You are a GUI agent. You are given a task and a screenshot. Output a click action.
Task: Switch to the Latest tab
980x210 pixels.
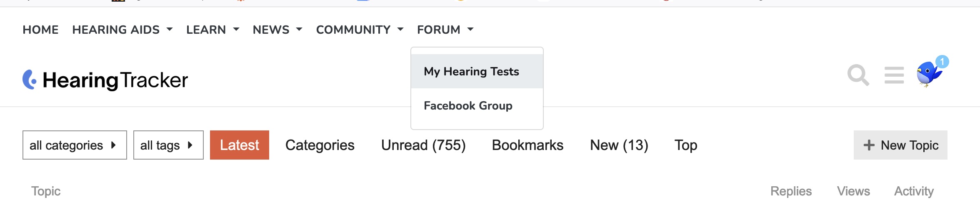pyautogui.click(x=240, y=145)
